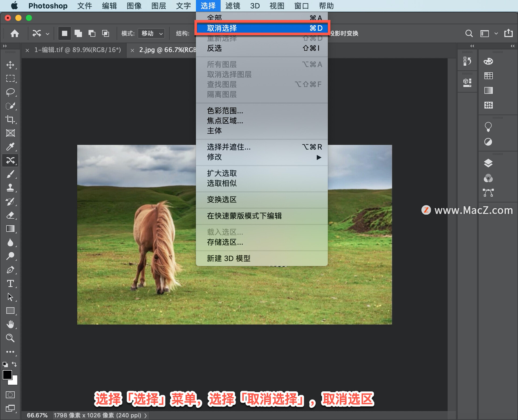This screenshot has height=420, width=518.
Task: Open the 模式 移动 dropdown
Action: [151, 33]
